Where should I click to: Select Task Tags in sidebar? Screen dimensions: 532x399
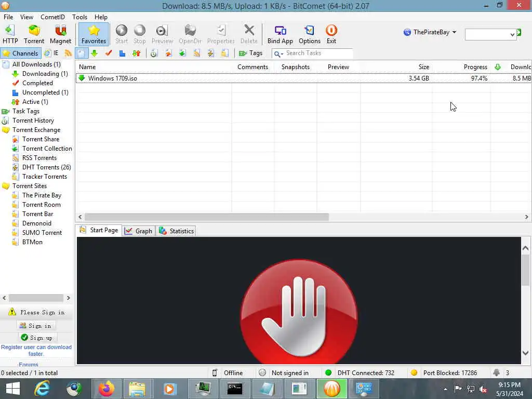pos(26,111)
